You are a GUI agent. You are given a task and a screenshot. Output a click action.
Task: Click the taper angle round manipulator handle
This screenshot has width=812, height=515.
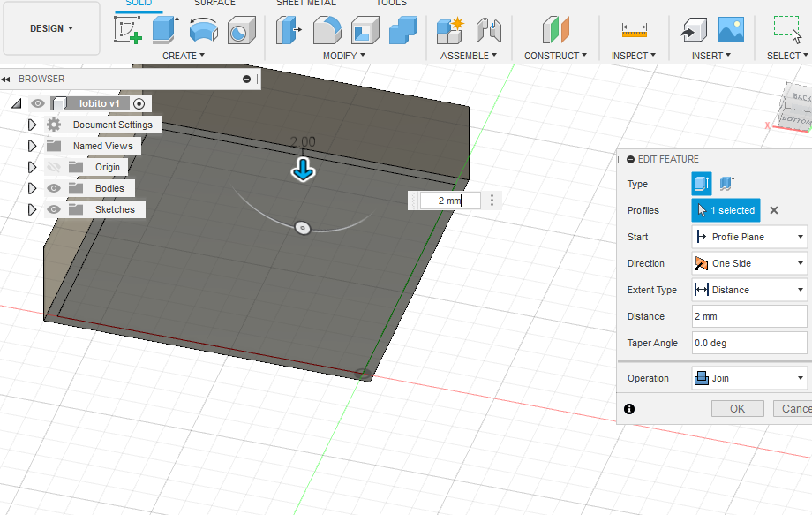(x=303, y=228)
